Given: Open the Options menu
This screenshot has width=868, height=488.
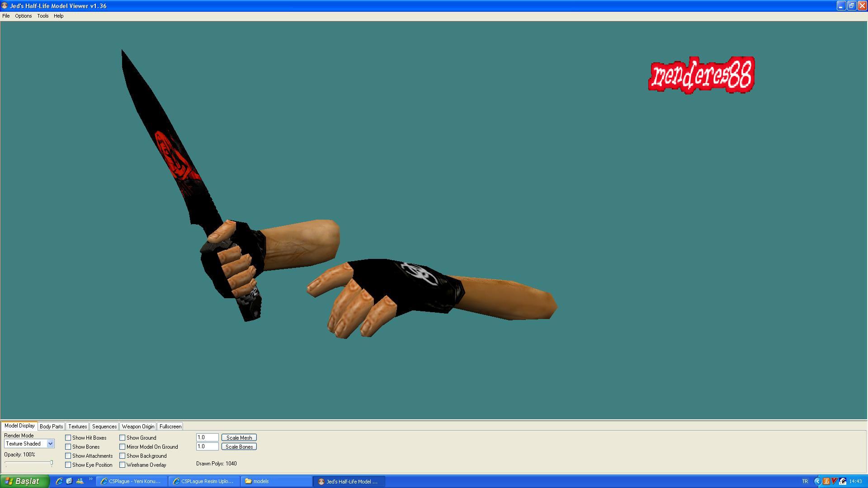Looking at the screenshot, I should 23,16.
